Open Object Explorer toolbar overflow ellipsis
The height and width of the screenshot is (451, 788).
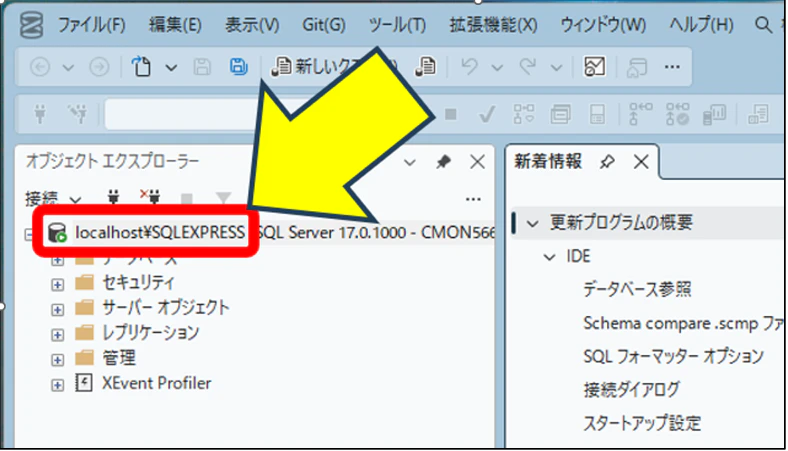coord(473,199)
